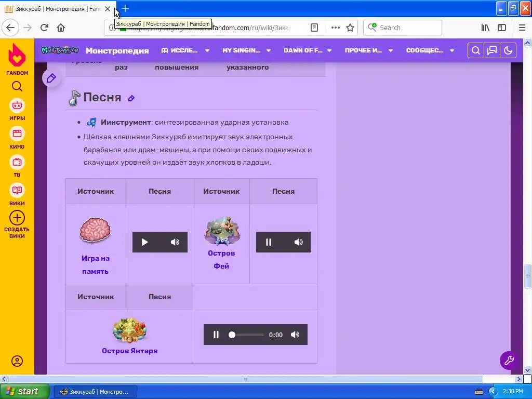Open the wrench tools button

[509, 361]
